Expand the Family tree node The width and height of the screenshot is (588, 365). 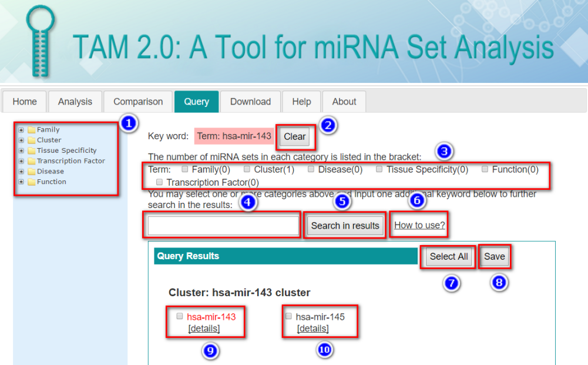click(21, 130)
